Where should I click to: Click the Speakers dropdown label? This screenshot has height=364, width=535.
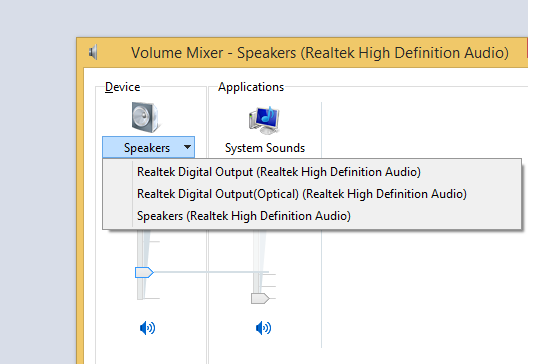147,148
